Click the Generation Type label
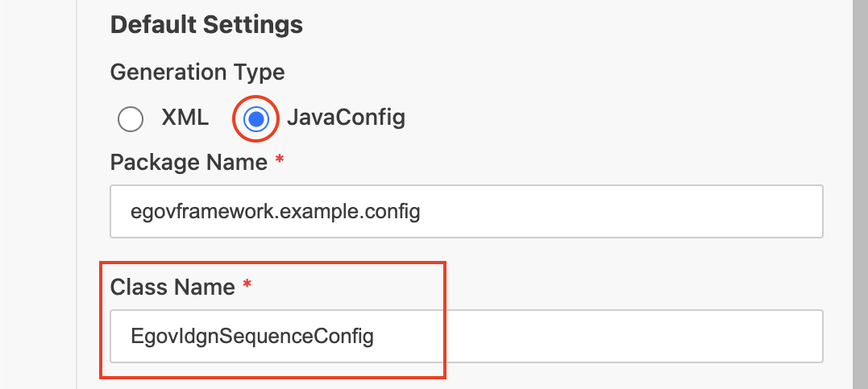Viewport: 868px width, 389px height. (x=197, y=72)
